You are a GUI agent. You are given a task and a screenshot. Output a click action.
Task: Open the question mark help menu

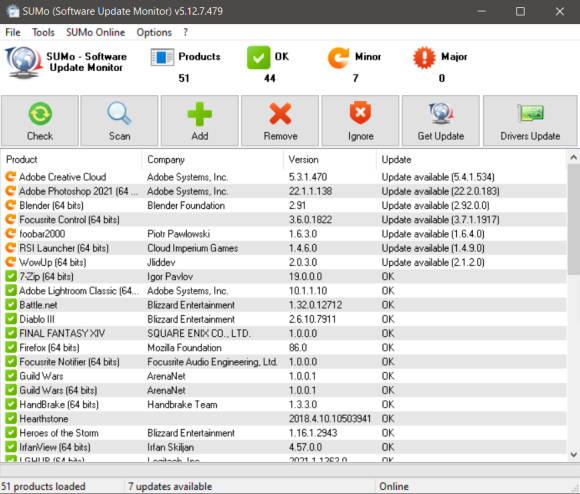click(186, 33)
